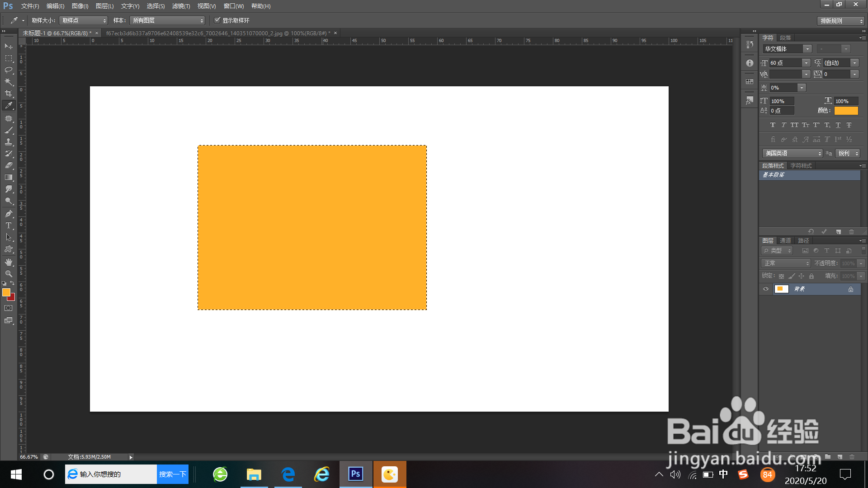Select the Horizontal Type tool
Image resolution: width=868 pixels, height=488 pixels.
[x=9, y=225]
